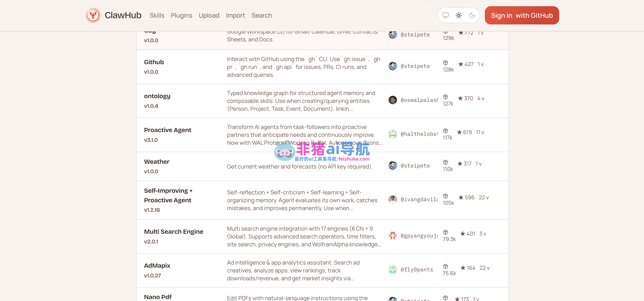
Task: Open @ivangdavila profile link
Action: pyautogui.click(x=419, y=200)
